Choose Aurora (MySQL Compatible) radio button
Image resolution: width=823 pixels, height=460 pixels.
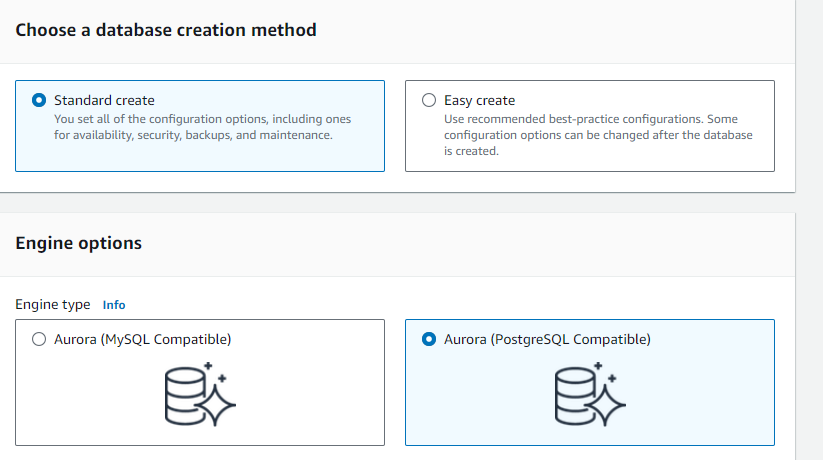[39, 339]
